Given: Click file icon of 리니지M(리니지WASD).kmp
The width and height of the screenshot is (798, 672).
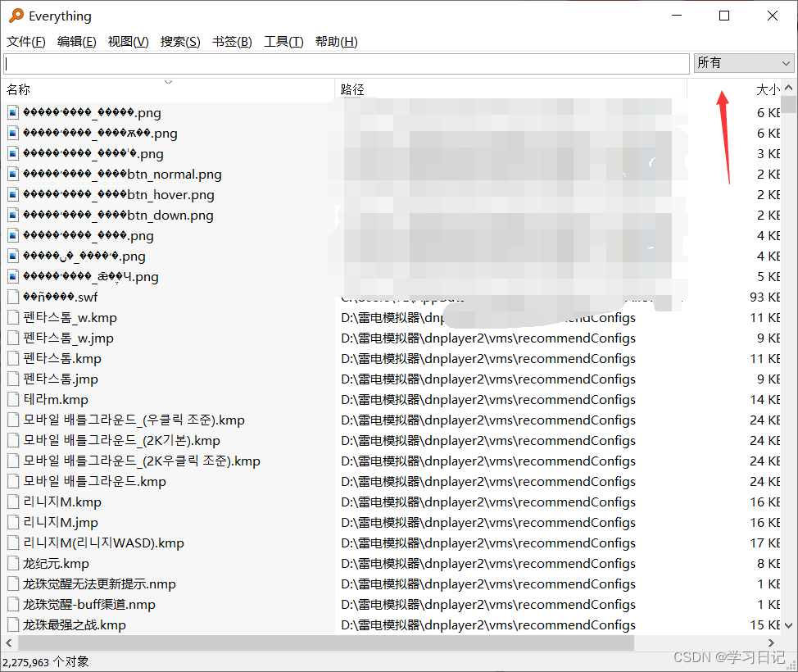Looking at the screenshot, I should tap(13, 543).
